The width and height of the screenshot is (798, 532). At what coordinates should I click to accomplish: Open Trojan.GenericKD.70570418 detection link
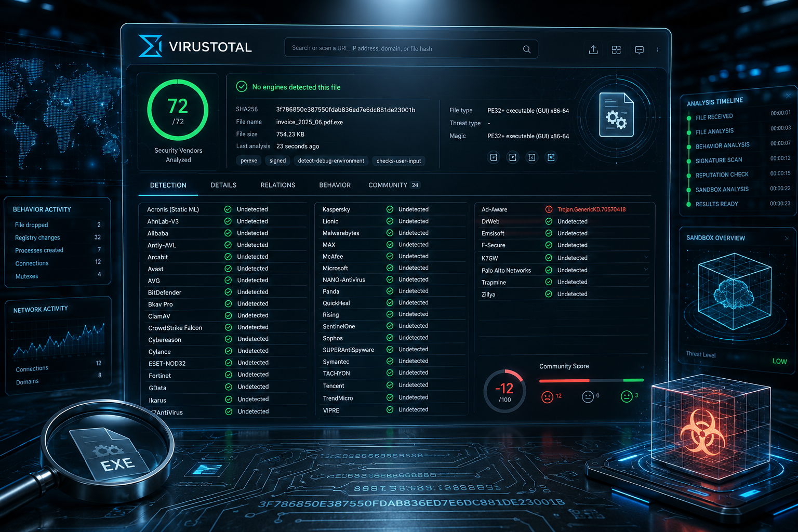591,209
